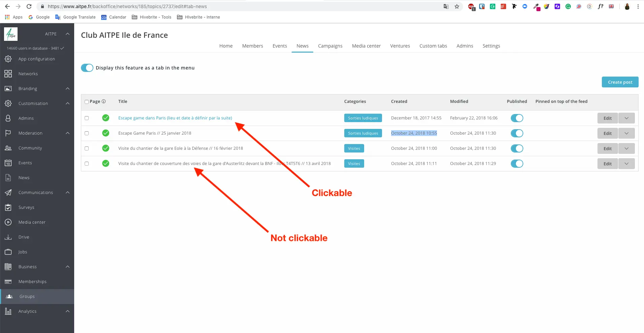Open dropdown arrow beside first row Edit
Screen dimensions: 644x333
pos(626,118)
